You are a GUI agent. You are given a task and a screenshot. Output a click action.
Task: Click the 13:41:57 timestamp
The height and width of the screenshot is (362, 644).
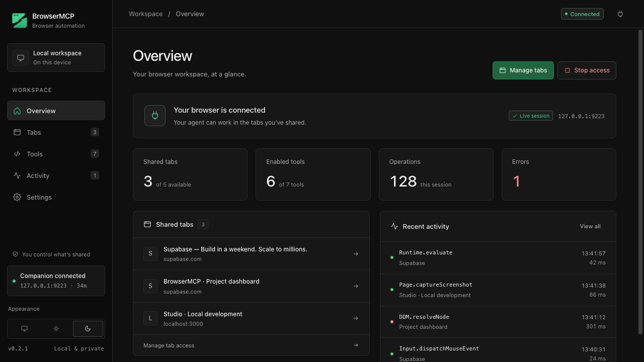tap(594, 253)
